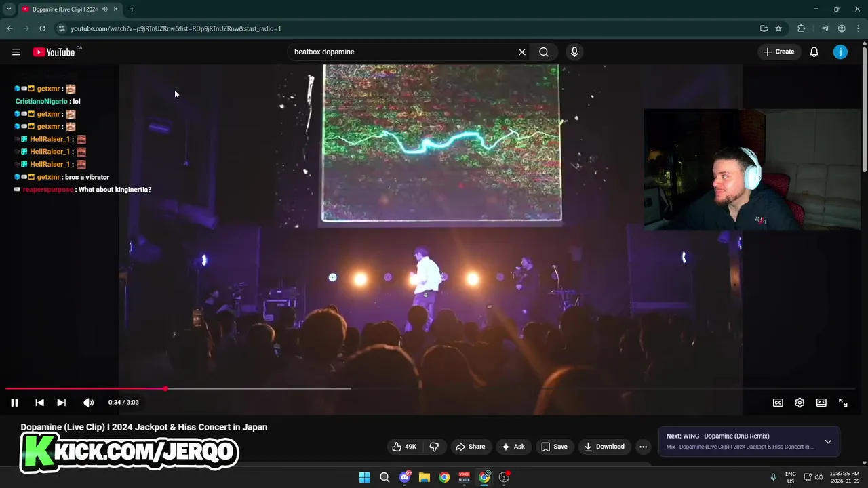View site information icon
The width and height of the screenshot is (868, 488).
62,28
